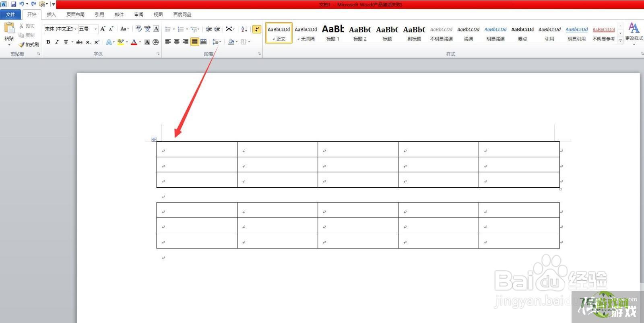Click the text highlight color yellow swatch
This screenshot has width=644, height=323.
click(x=120, y=42)
